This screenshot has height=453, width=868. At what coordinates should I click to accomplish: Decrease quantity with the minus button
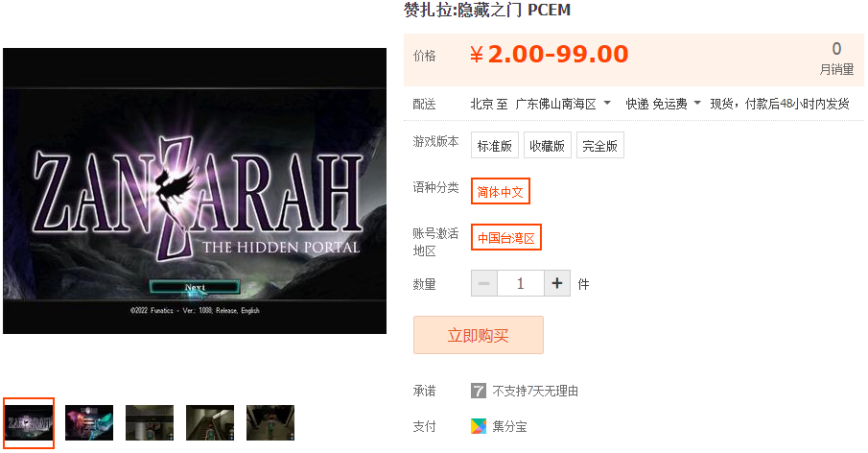(484, 283)
